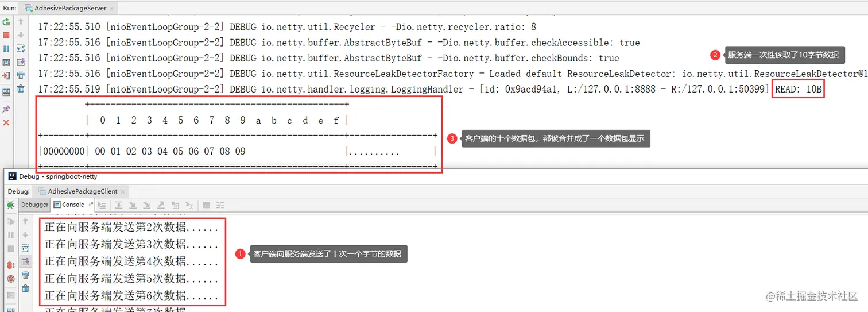The image size is (868, 312).
Task: Click the hex dump offset 00000000
Action: 63,151
